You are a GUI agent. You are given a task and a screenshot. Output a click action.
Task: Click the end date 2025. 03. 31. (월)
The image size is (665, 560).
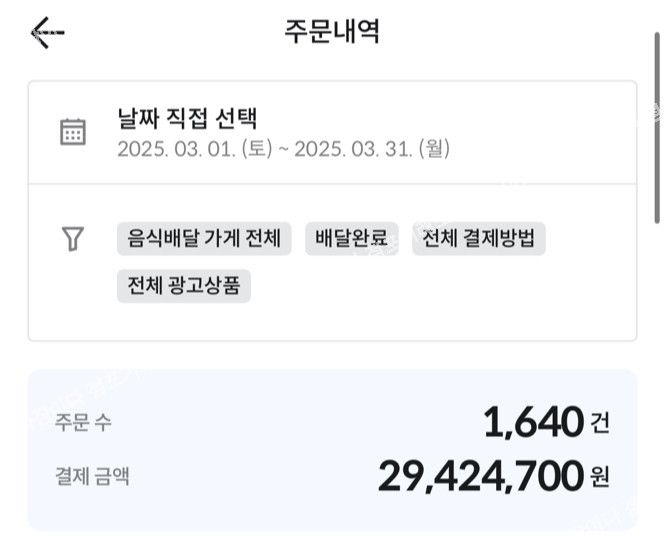pyautogui.click(x=372, y=149)
